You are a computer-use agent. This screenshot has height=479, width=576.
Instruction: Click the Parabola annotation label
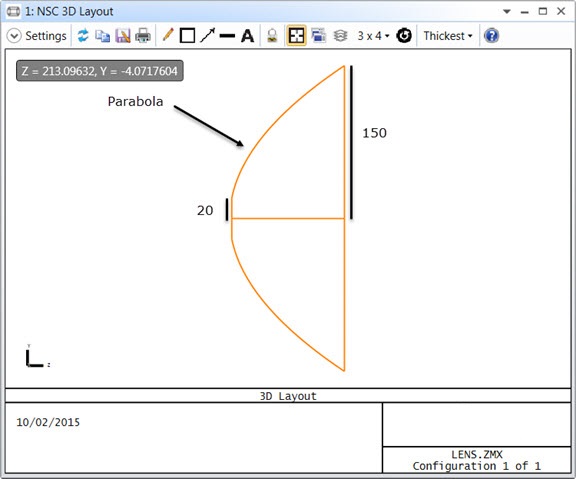click(135, 101)
